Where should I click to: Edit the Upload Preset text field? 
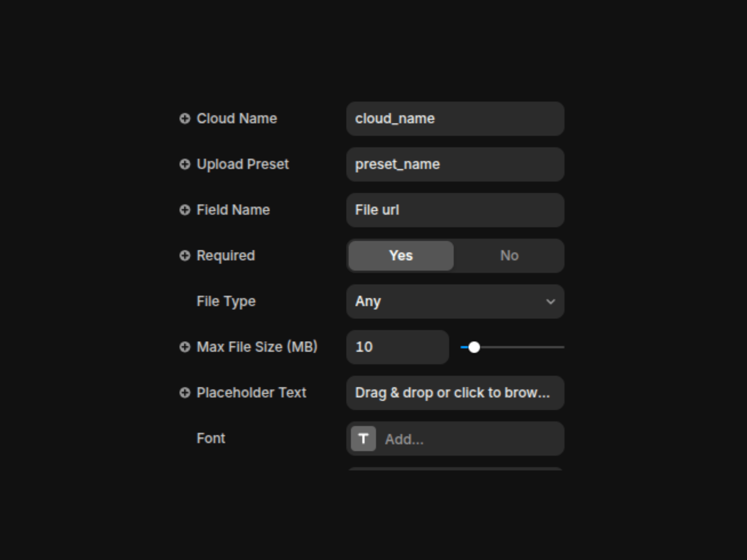coord(455,164)
